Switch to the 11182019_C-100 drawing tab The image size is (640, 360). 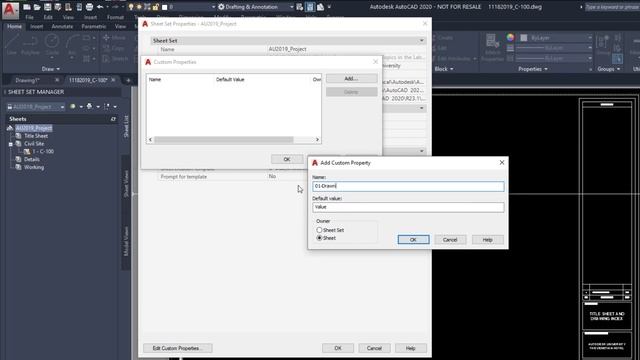88,80
